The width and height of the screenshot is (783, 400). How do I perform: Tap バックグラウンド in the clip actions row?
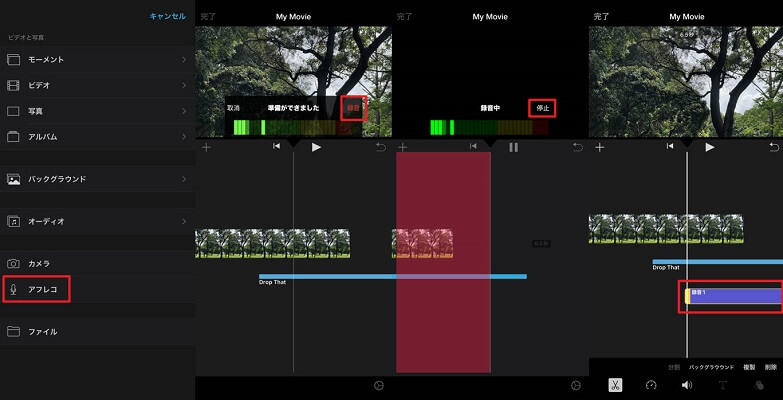(712, 367)
